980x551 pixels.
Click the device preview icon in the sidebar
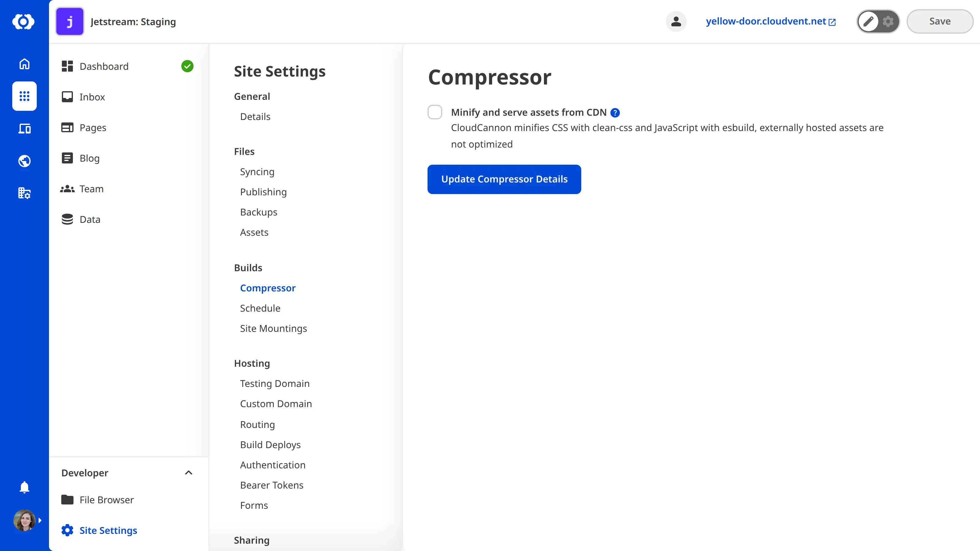coord(24,129)
